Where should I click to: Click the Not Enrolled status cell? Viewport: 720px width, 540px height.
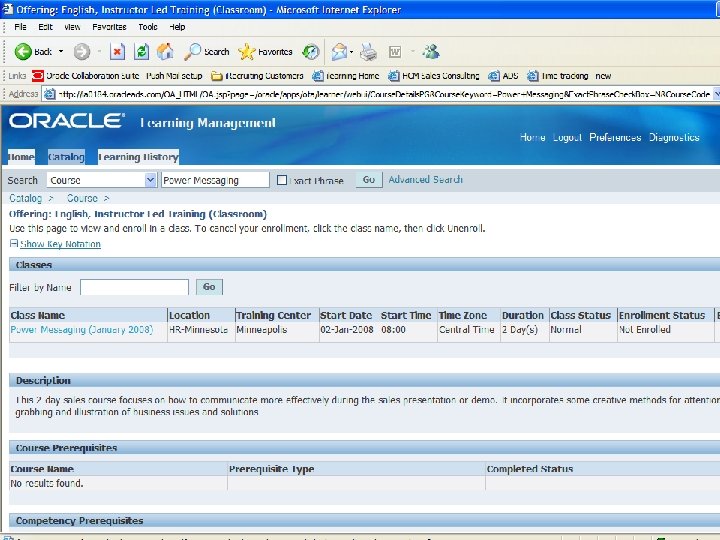tap(645, 330)
